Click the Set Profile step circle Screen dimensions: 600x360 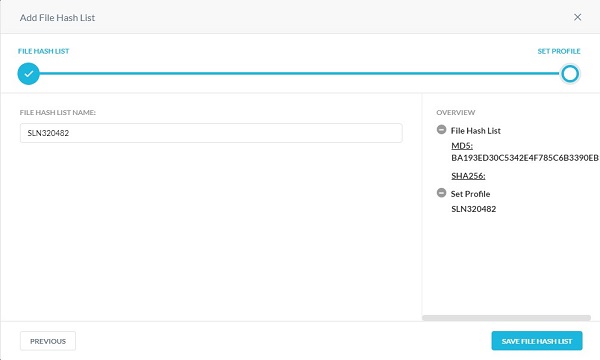(x=570, y=74)
